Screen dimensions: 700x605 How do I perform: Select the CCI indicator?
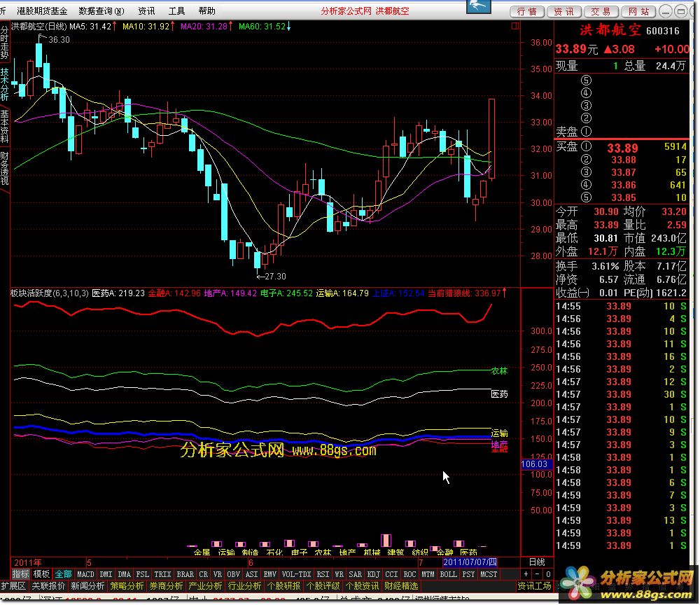pyautogui.click(x=391, y=574)
